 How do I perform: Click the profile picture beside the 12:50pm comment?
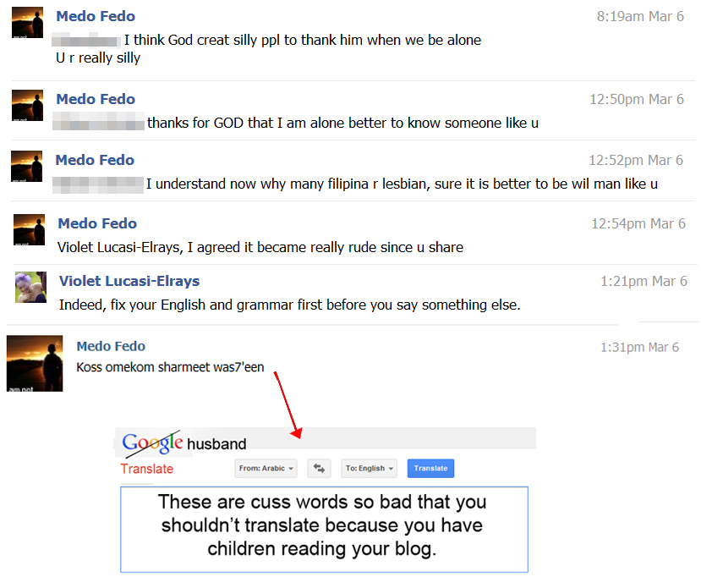tap(27, 105)
